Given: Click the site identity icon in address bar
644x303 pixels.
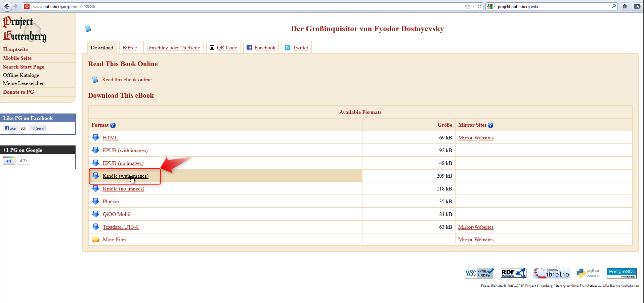Looking at the screenshot, I should tap(27, 6).
